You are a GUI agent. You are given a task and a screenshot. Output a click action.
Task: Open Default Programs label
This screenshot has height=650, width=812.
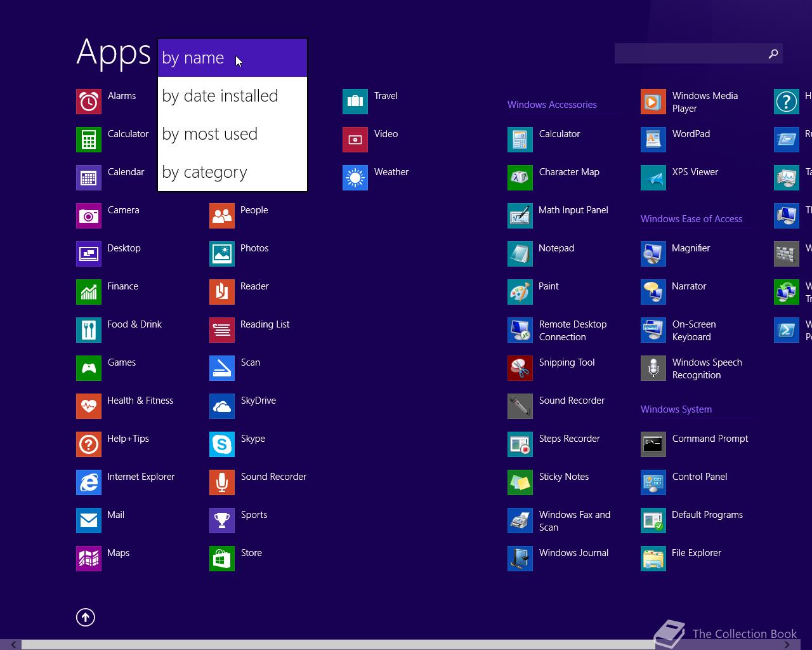pos(707,515)
